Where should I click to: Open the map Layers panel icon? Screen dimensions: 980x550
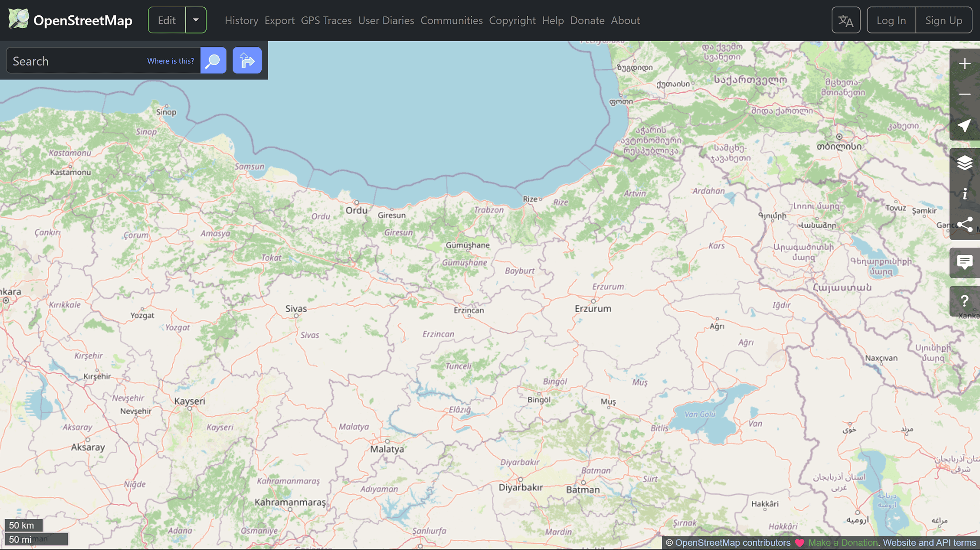point(964,163)
